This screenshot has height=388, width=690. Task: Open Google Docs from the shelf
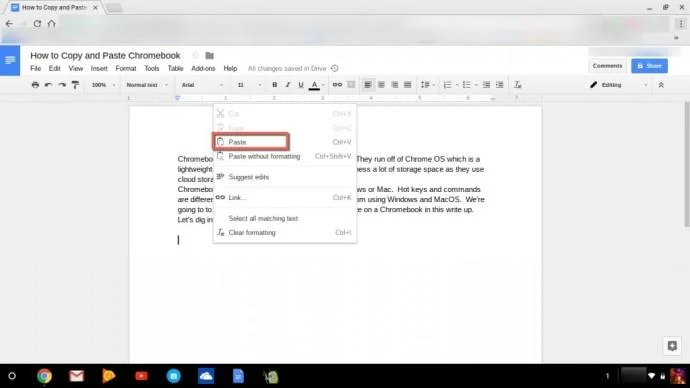coord(238,376)
